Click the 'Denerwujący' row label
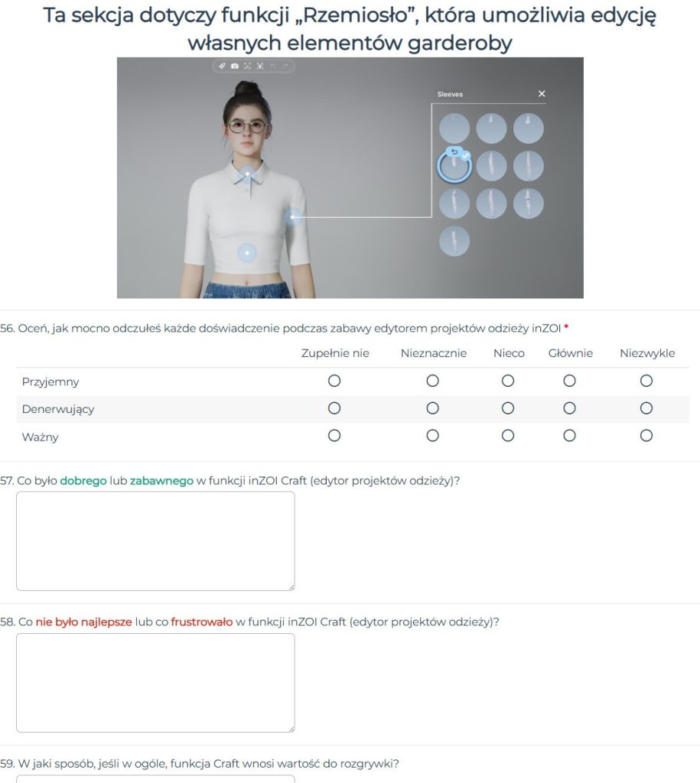This screenshot has width=700, height=783. click(58, 410)
